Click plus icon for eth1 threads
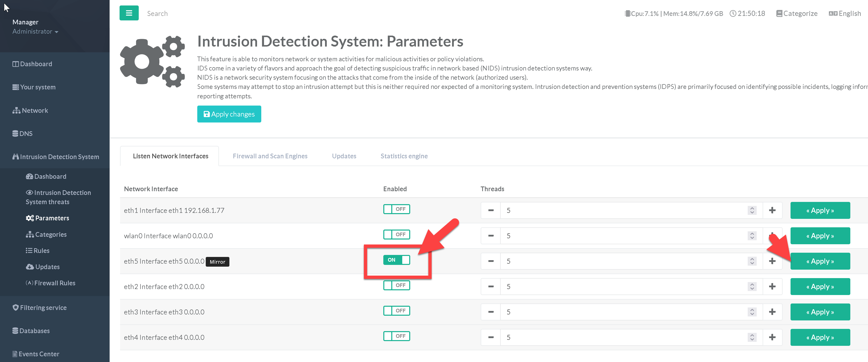 click(x=772, y=210)
